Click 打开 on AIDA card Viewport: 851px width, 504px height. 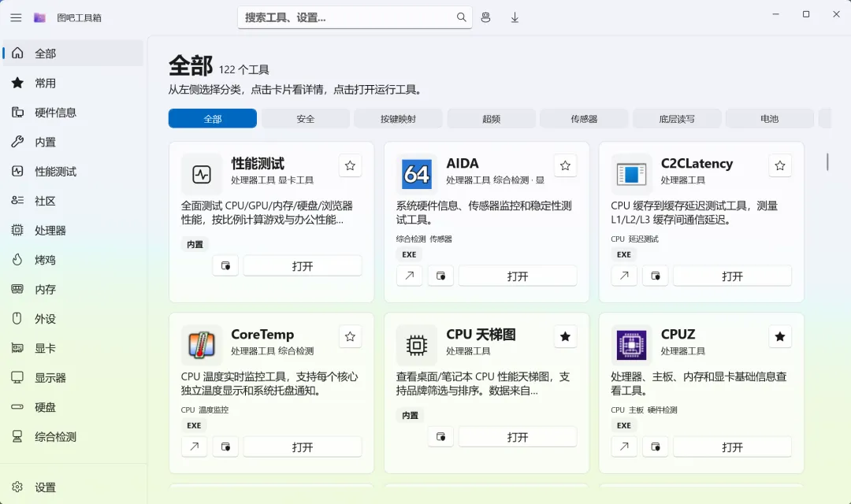point(518,276)
